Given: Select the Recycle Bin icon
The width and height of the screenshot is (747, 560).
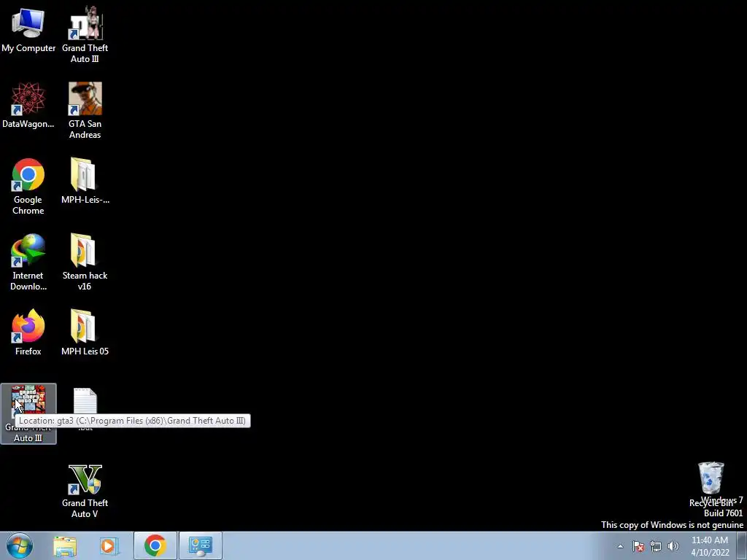Looking at the screenshot, I should [x=711, y=478].
